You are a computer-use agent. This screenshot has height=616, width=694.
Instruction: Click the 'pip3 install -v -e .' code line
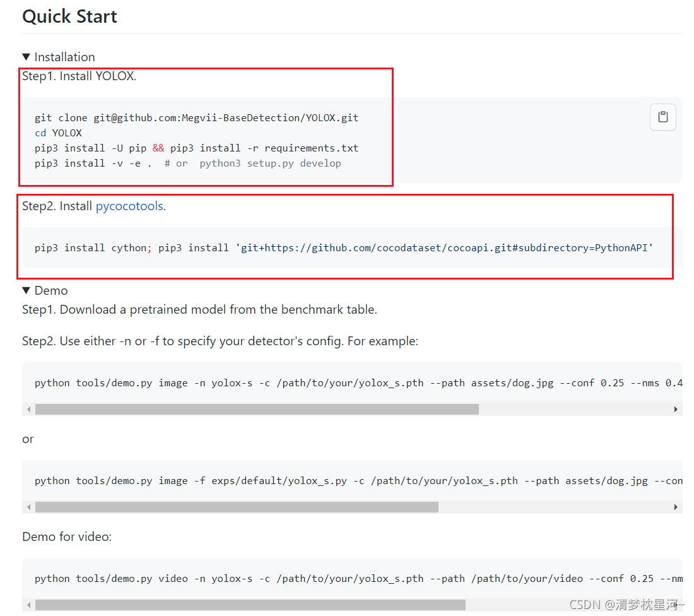[x=187, y=163]
